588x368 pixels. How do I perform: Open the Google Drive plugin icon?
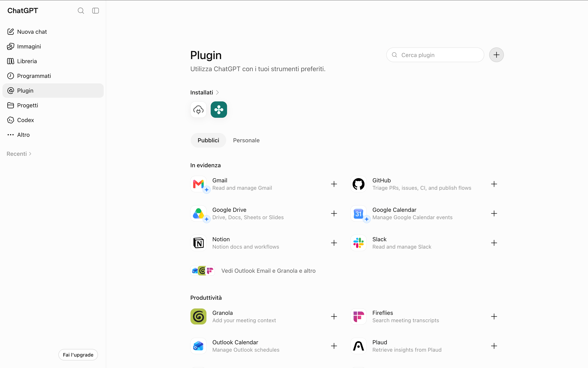coord(198,213)
